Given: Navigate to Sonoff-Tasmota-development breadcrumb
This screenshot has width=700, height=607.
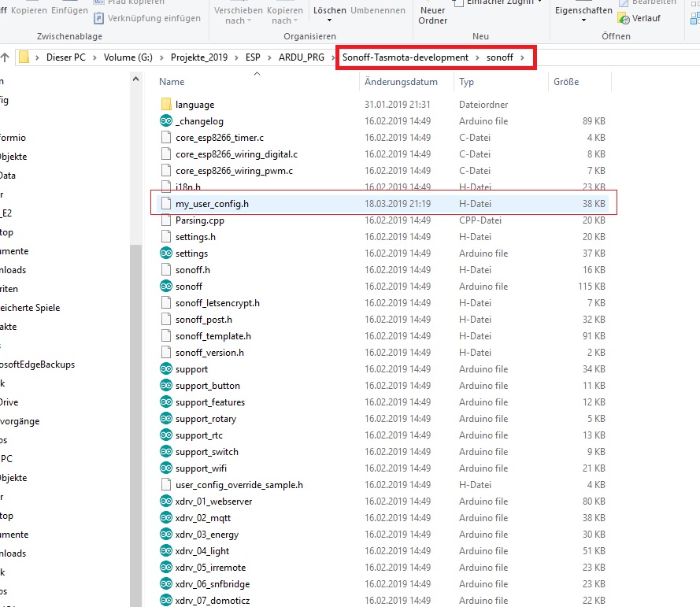Looking at the screenshot, I should click(406, 57).
